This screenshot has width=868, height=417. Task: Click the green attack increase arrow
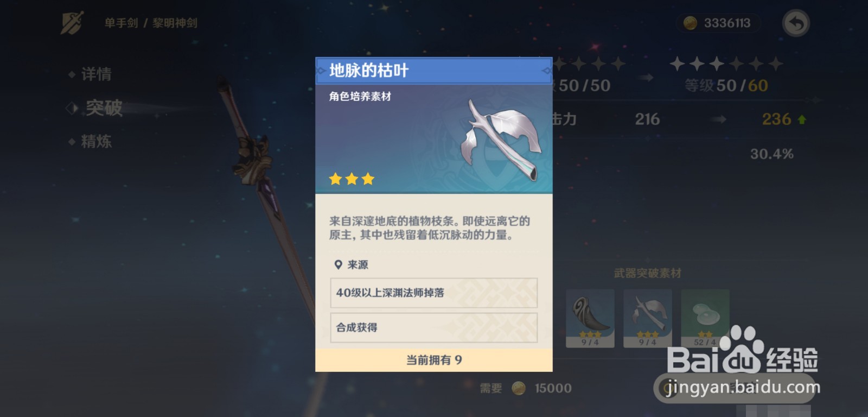coord(802,119)
